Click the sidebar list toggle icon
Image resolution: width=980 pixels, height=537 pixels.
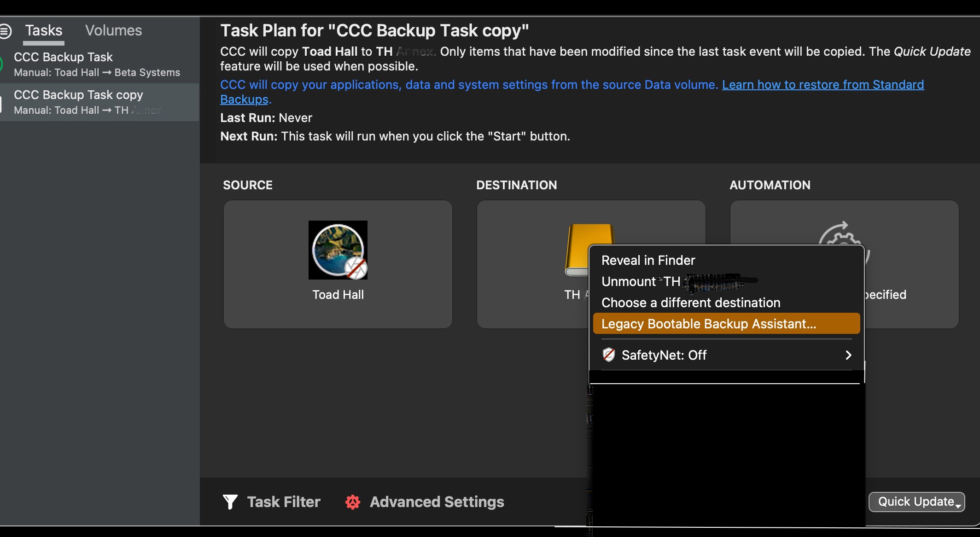6,31
